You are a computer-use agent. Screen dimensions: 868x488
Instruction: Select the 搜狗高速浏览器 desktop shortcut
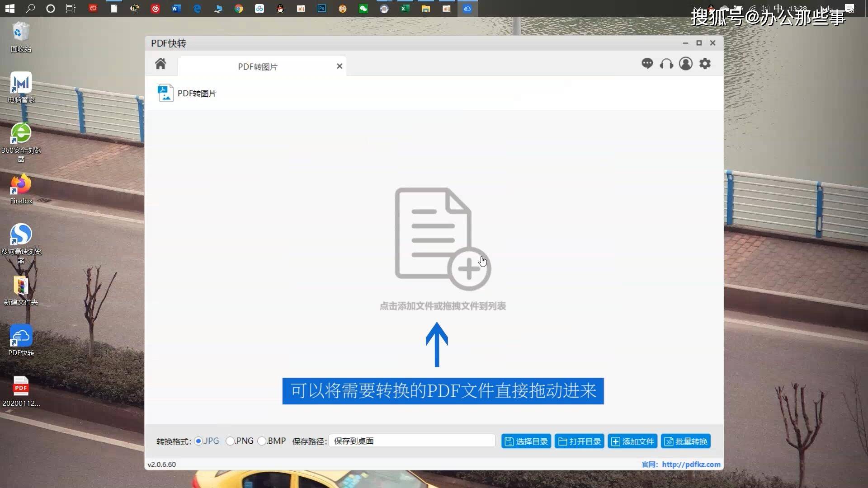(21, 244)
